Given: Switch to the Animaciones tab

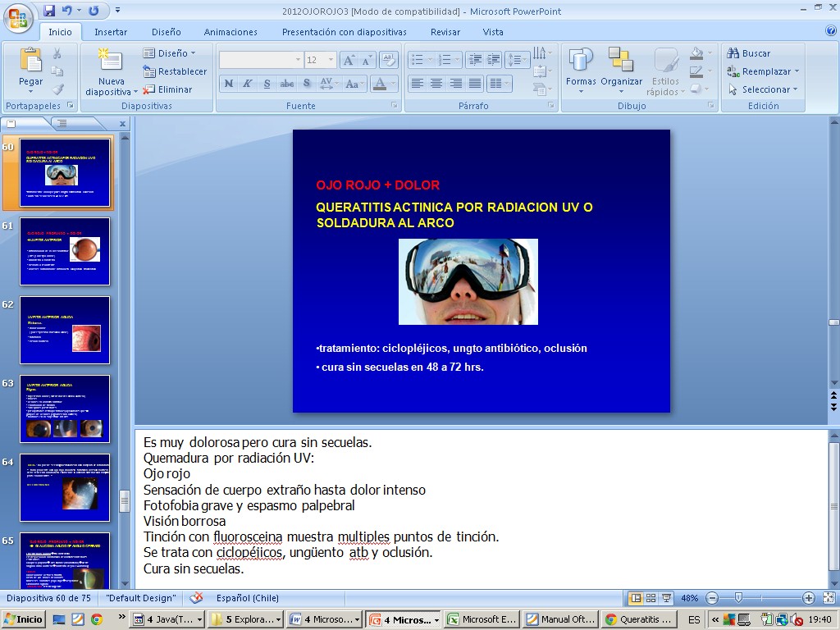Looking at the screenshot, I should point(231,32).
